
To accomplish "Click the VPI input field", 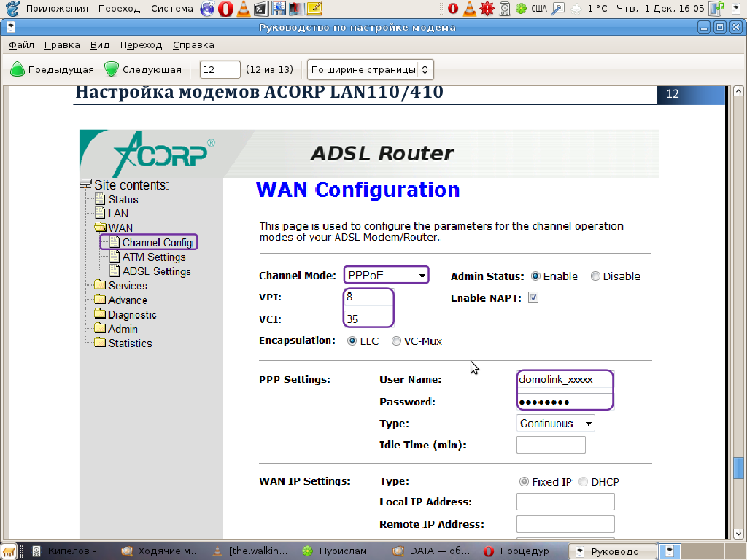I will (x=368, y=297).
